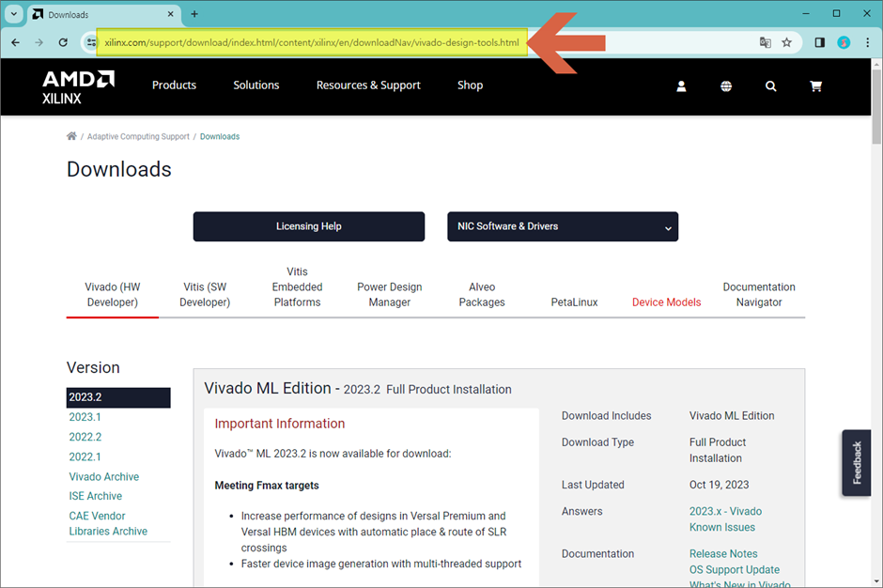Image resolution: width=883 pixels, height=588 pixels.
Task: Open CAE Vendor Libraries Archive link
Action: pos(108,523)
